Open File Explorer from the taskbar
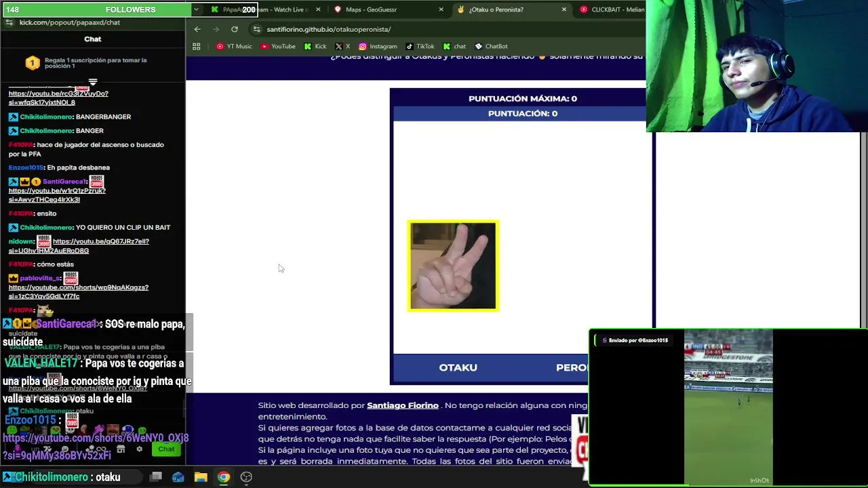 201,476
